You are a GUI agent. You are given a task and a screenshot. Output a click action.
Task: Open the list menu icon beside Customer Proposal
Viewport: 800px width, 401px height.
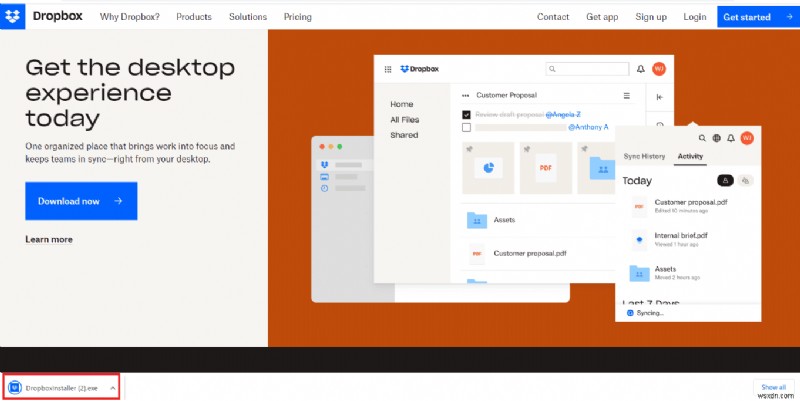pyautogui.click(x=627, y=95)
